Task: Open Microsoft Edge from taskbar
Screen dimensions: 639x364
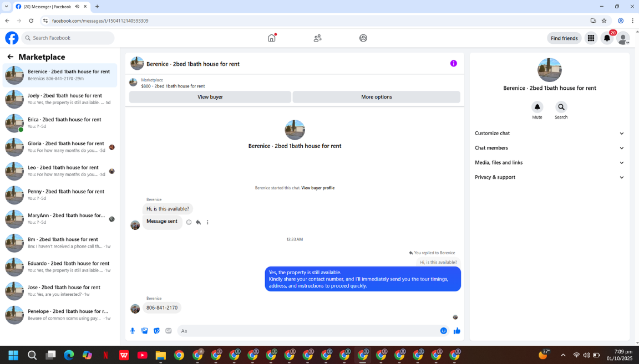Action: pyautogui.click(x=69, y=355)
